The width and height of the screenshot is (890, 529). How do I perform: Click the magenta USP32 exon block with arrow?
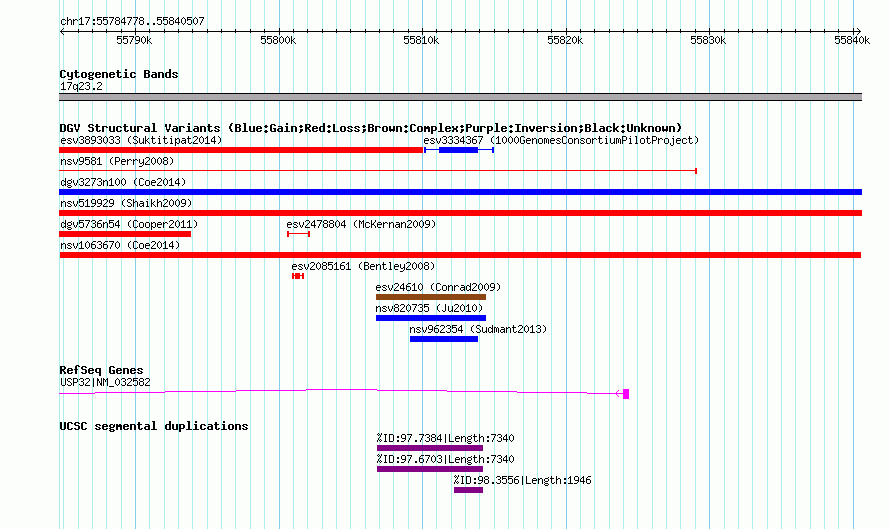623,393
